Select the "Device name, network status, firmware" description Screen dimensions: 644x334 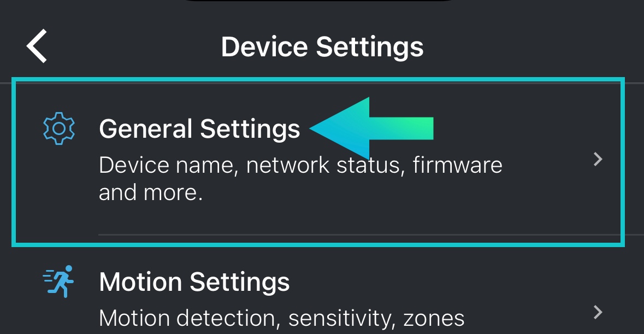(x=300, y=165)
